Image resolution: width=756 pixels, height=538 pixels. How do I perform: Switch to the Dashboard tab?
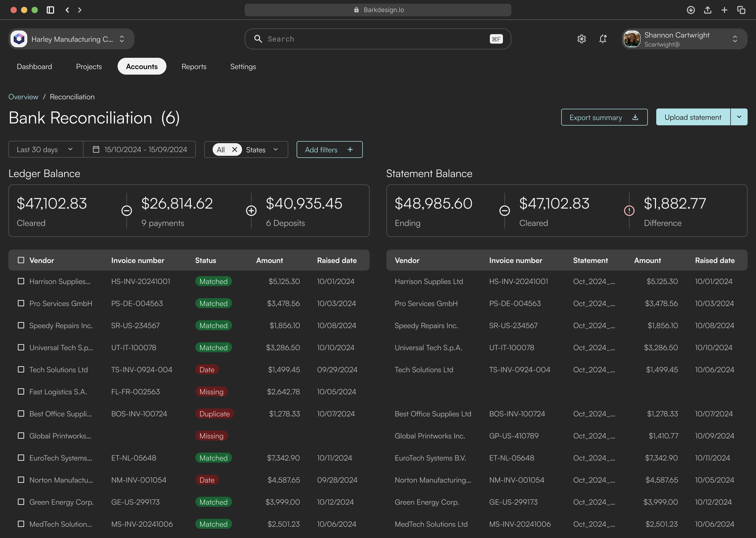click(x=34, y=66)
